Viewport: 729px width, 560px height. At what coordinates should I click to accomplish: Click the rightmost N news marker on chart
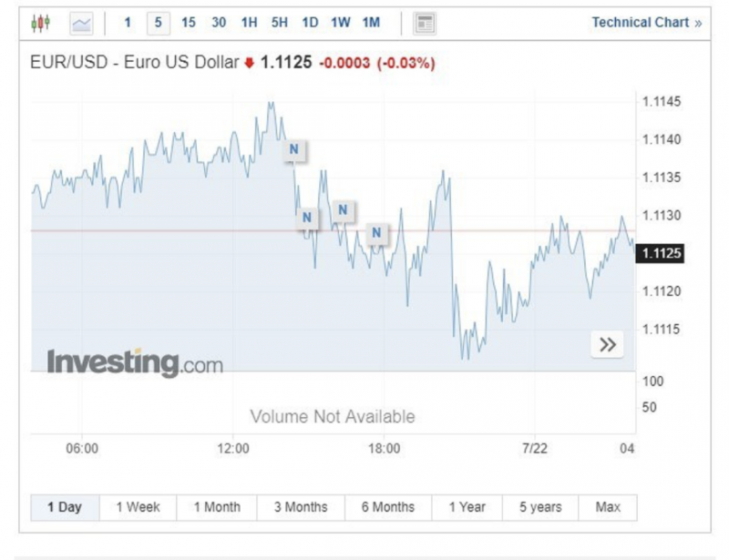(376, 234)
